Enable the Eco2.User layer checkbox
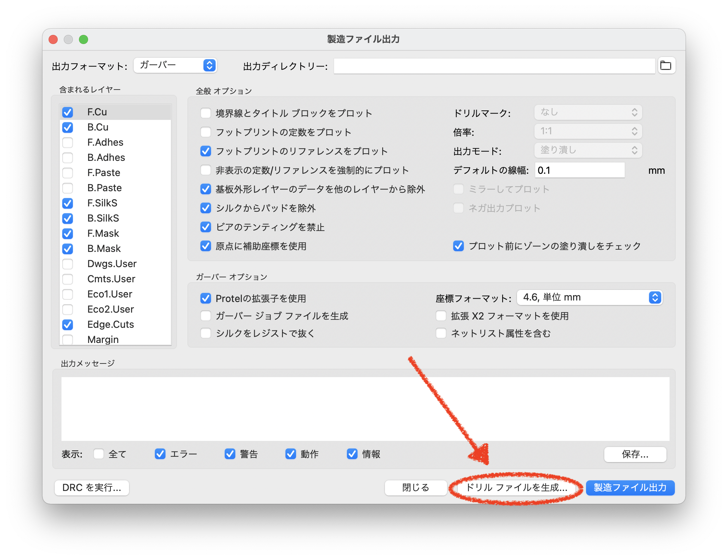 click(68, 310)
